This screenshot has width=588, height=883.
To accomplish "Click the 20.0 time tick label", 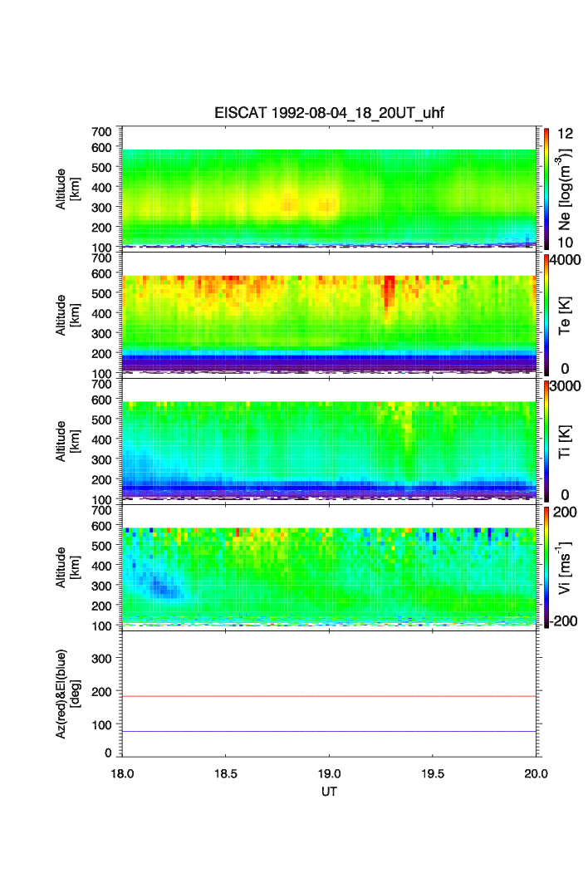I will 536,773.
